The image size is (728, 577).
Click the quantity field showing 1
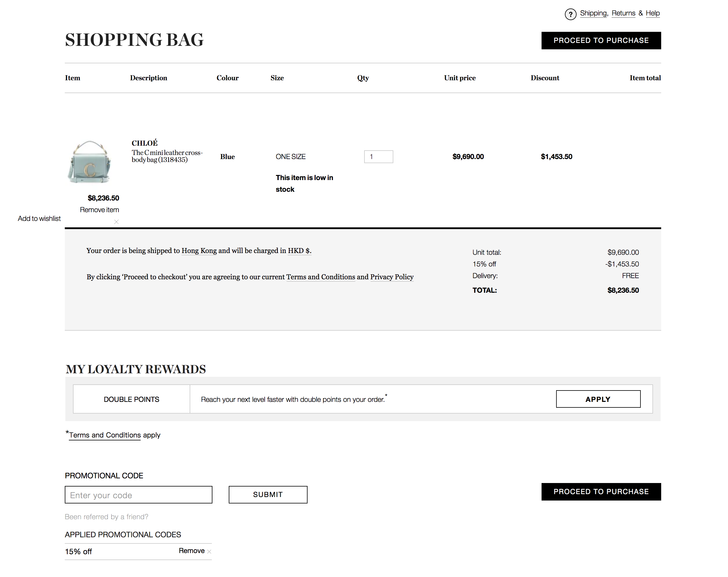(x=378, y=157)
